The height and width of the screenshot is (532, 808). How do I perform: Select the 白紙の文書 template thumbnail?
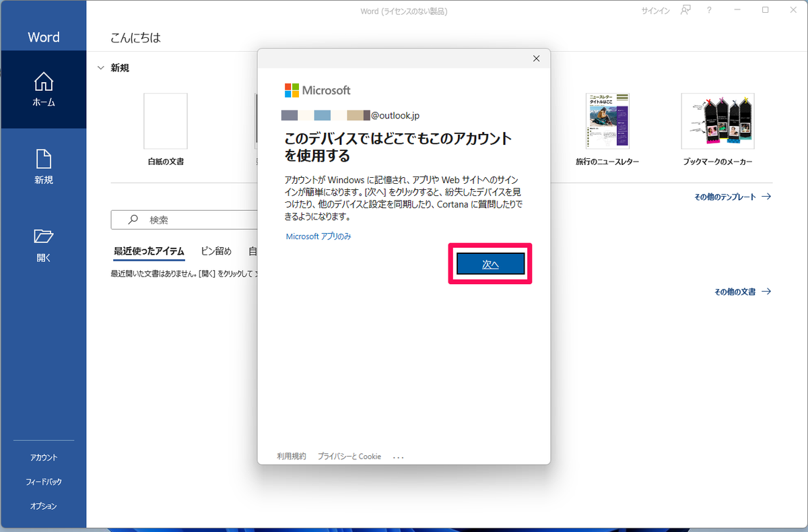tap(166, 121)
